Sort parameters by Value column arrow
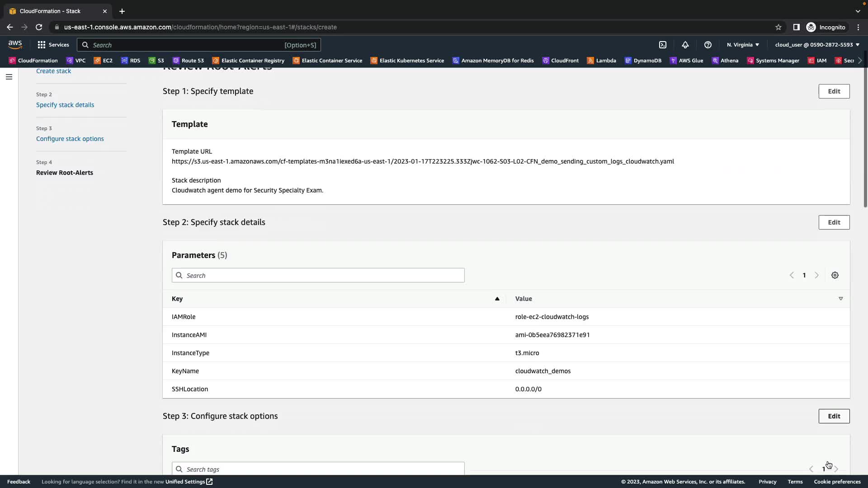This screenshot has height=488, width=868. tap(841, 299)
